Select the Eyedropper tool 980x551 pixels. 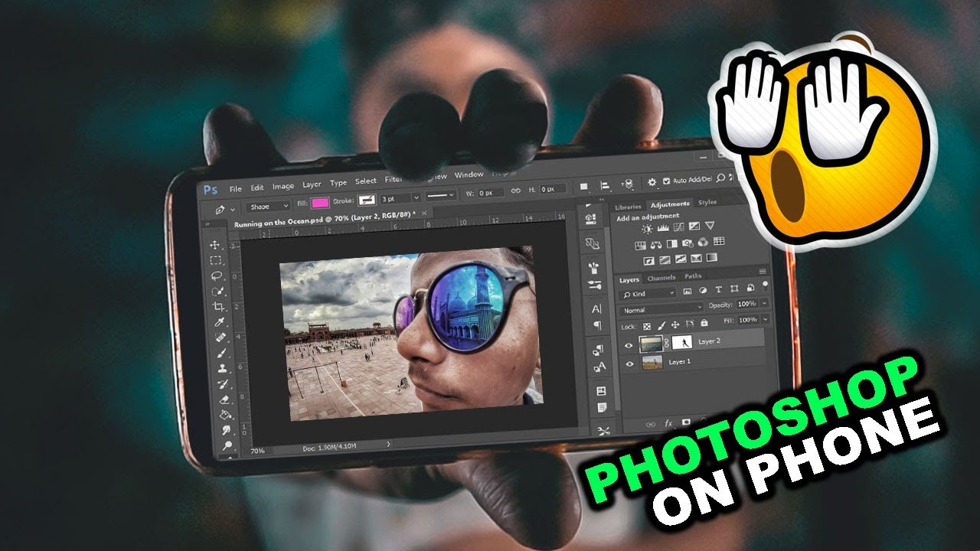click(219, 321)
